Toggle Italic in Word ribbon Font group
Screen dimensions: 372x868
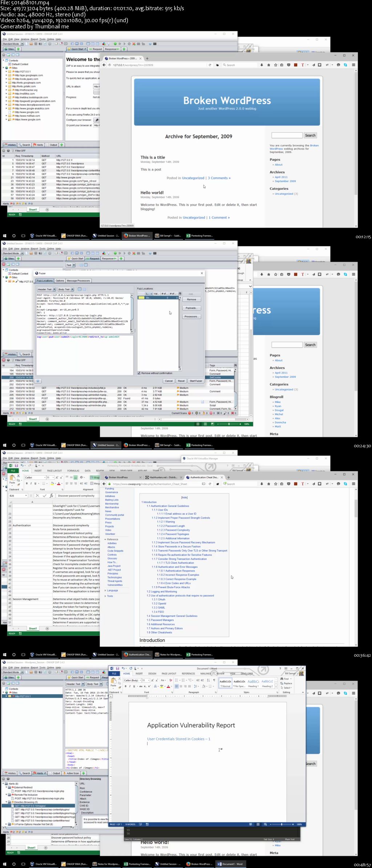tap(130, 686)
